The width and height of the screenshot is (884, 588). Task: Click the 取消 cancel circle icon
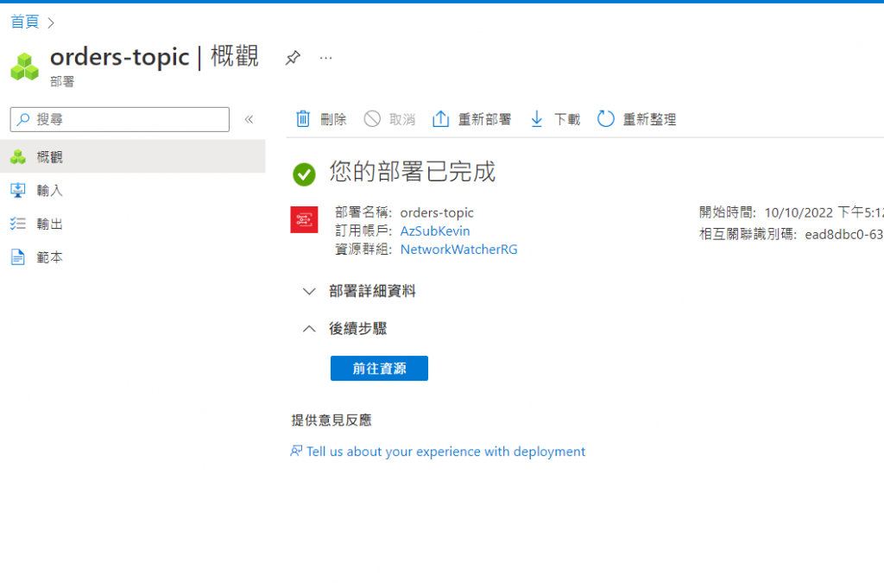[x=372, y=119]
